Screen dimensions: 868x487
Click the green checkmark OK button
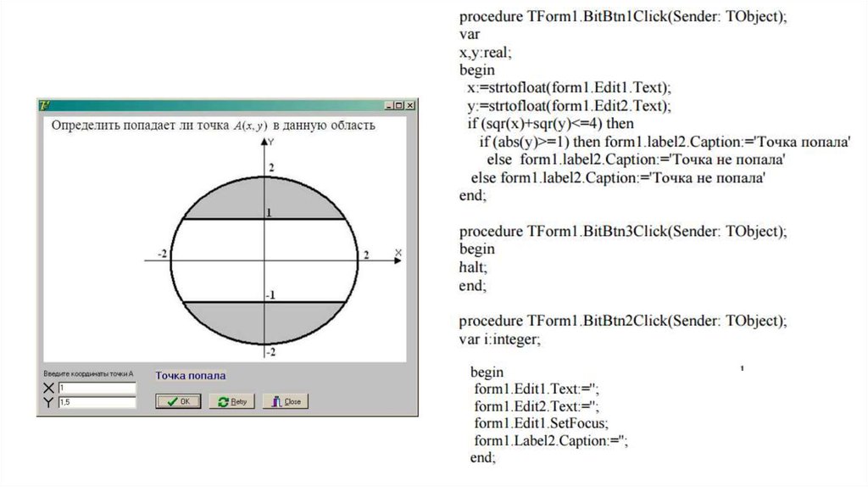click(x=178, y=401)
